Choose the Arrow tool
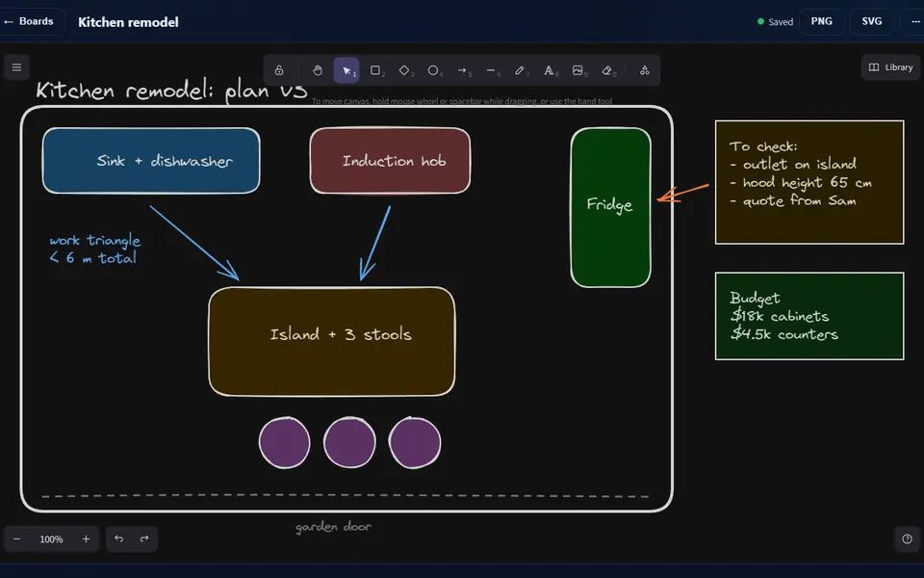924x578 pixels. point(462,70)
